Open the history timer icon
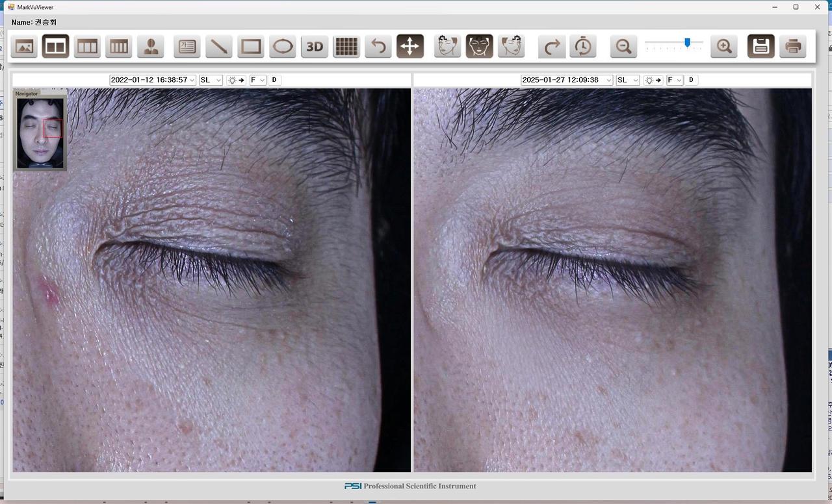Viewport: 832px width, 504px height. pos(583,47)
